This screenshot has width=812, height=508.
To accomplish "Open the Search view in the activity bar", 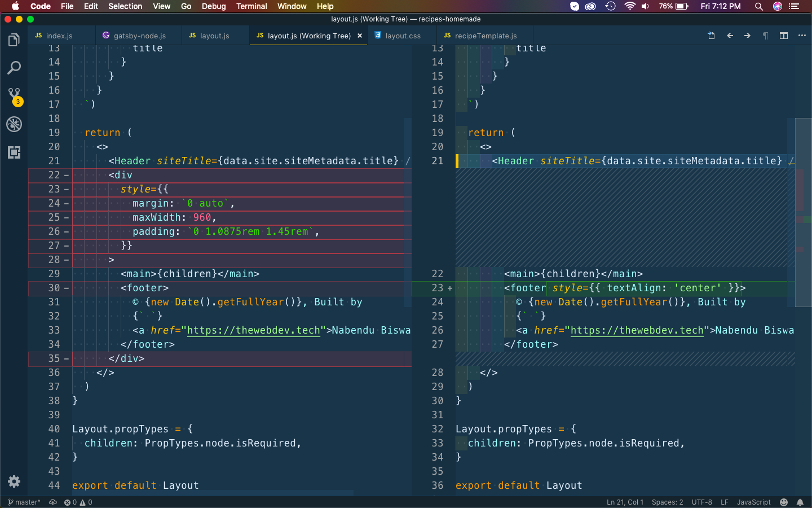I will (14, 68).
